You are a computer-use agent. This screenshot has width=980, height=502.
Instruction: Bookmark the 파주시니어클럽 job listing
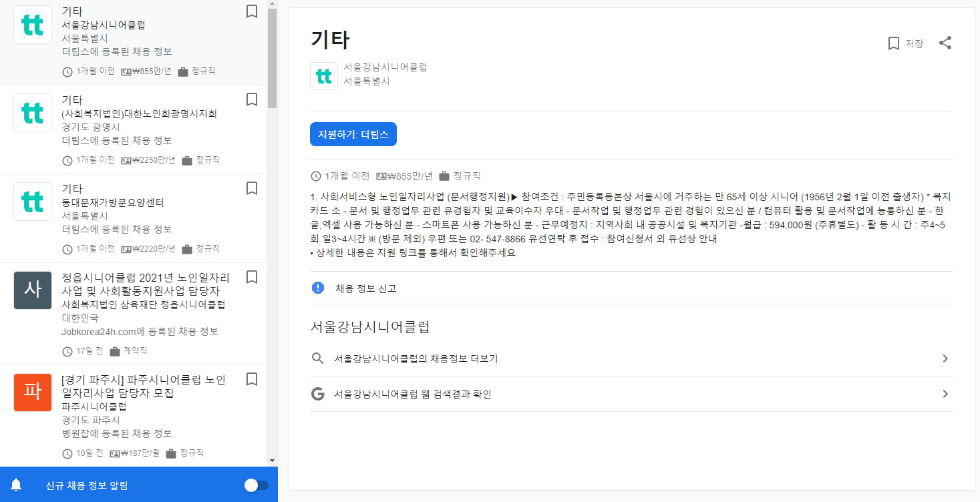252,379
